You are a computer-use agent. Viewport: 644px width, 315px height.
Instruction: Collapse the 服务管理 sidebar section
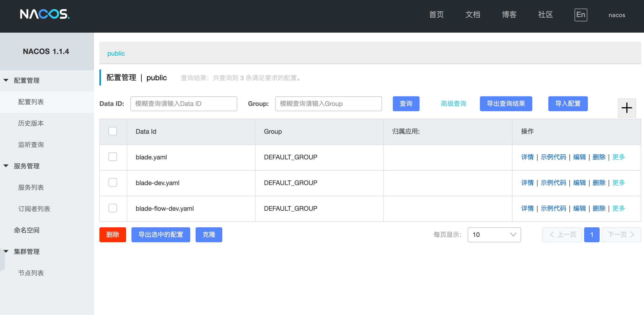6,166
